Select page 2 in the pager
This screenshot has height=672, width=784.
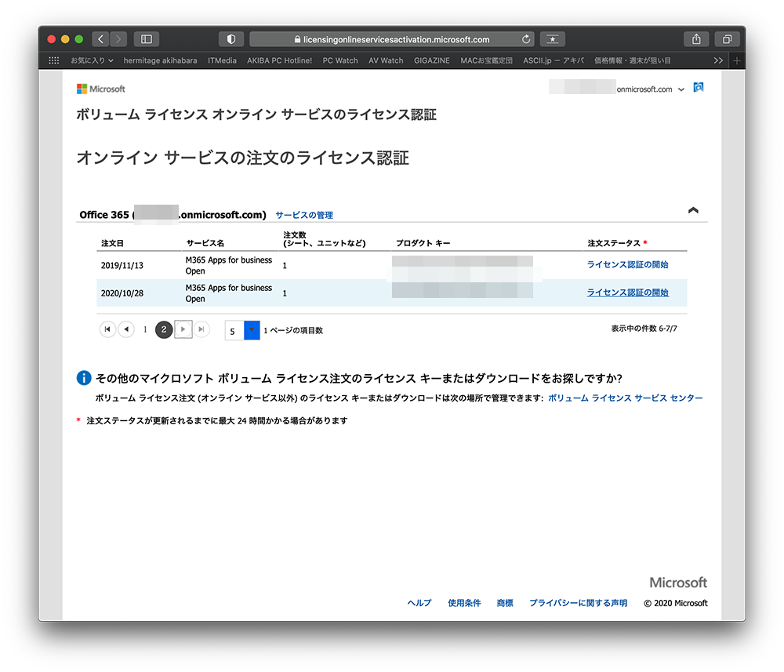[164, 329]
